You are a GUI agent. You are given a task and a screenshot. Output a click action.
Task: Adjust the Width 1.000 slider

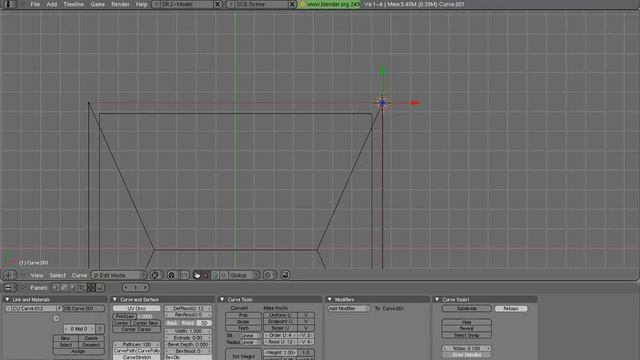click(188, 331)
